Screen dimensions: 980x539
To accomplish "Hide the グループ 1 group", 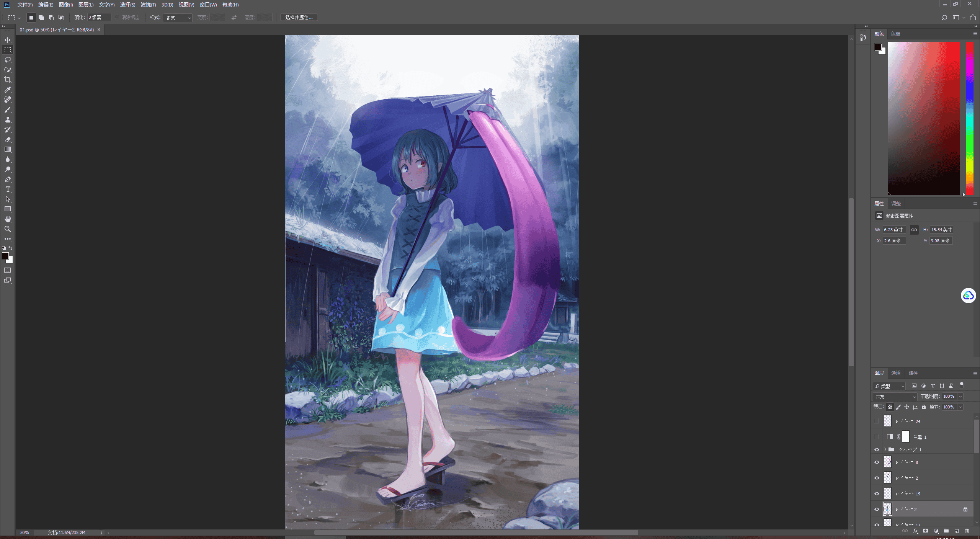I will tap(877, 449).
